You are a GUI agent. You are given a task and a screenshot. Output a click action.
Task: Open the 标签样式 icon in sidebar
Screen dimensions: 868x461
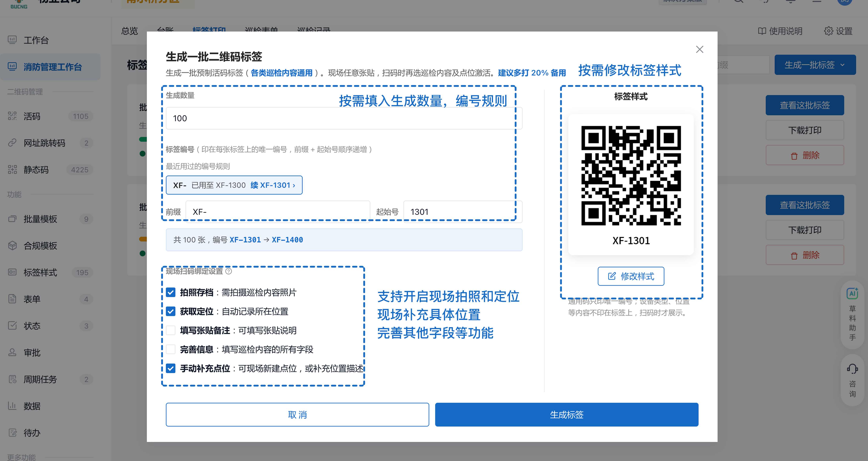click(12, 272)
